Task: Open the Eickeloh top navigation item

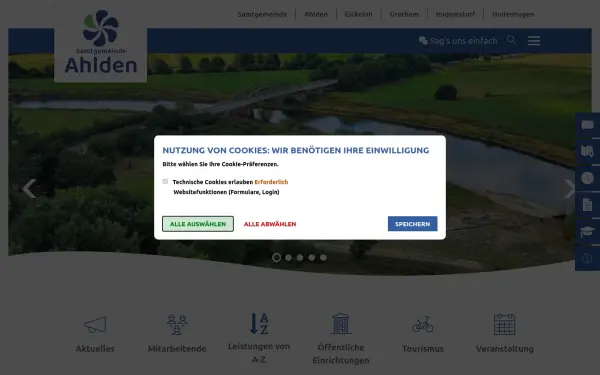Action: tap(359, 14)
